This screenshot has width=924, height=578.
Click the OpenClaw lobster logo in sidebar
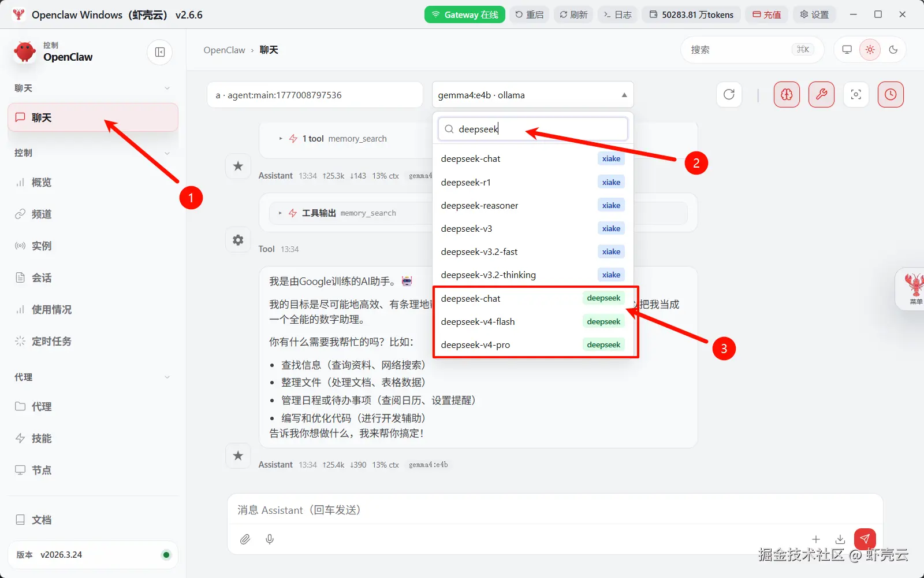tap(25, 52)
